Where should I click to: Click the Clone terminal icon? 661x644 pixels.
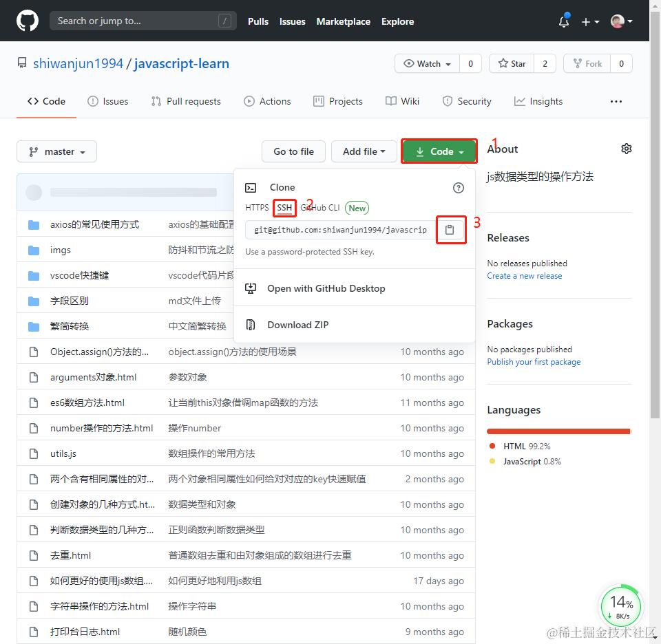(x=251, y=188)
